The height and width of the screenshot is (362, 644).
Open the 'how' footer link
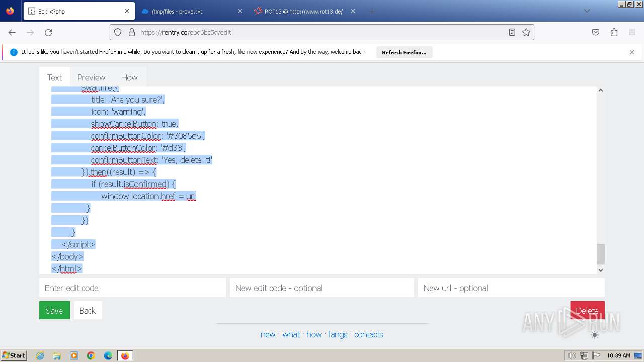coord(314,334)
